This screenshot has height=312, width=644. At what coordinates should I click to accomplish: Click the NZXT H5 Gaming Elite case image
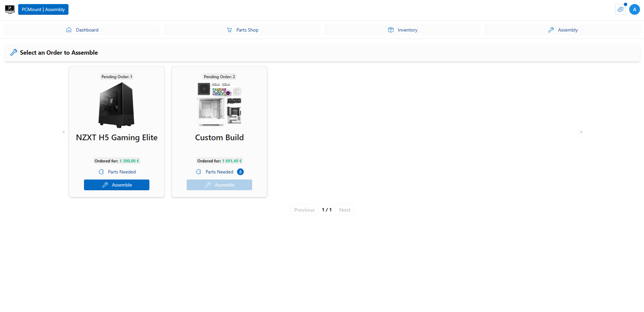click(x=117, y=105)
